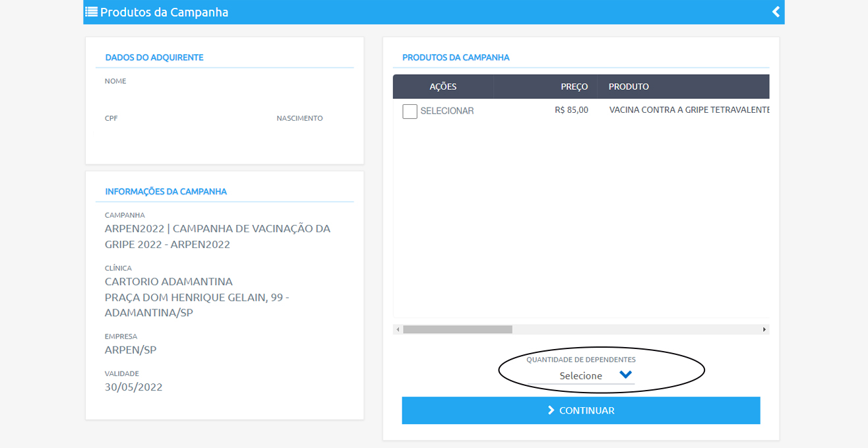Click the right arrow of the horizontal scrollbar
This screenshot has height=448, width=868.
click(764, 329)
